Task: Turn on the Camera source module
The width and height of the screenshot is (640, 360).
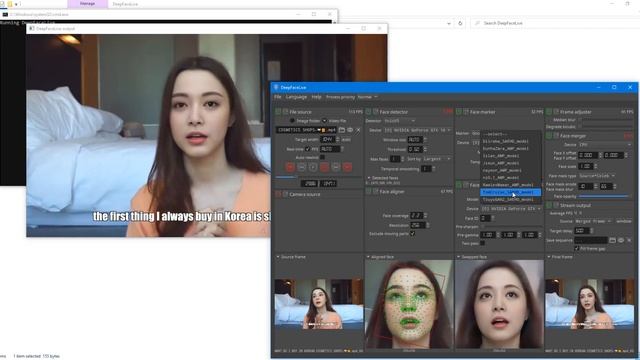Action: [278, 194]
